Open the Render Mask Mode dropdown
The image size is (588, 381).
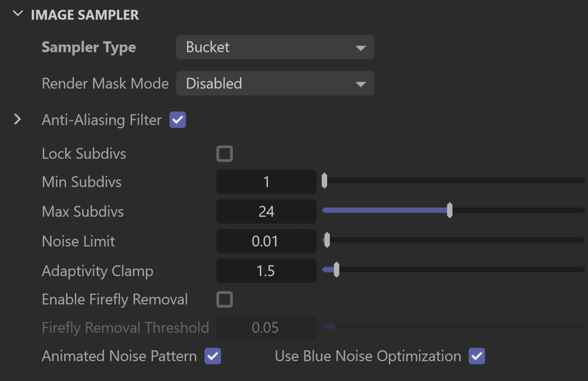[x=275, y=83]
